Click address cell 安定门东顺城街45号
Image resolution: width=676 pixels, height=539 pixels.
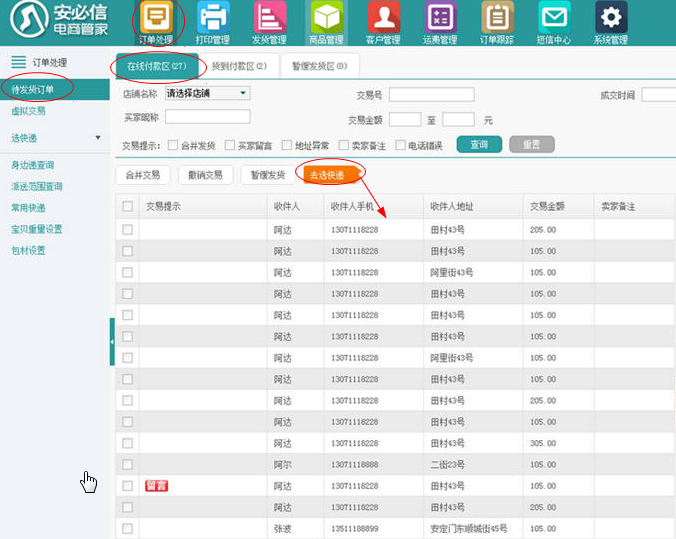469,529
